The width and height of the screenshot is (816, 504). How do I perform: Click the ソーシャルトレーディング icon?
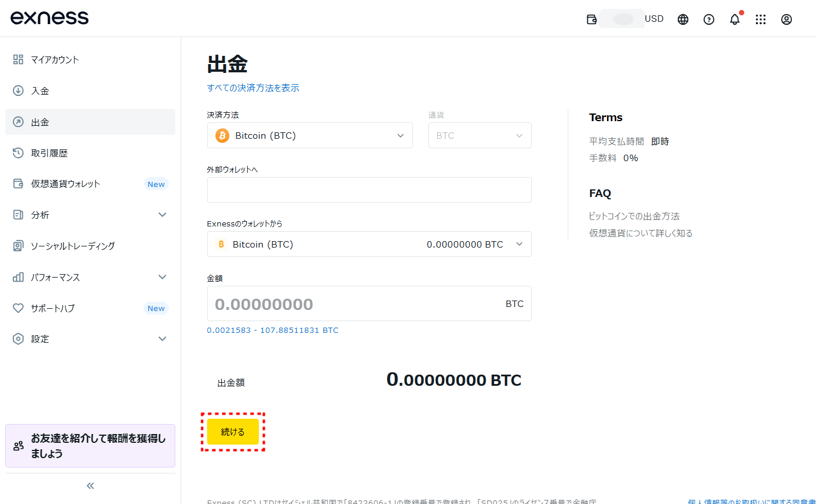point(18,246)
